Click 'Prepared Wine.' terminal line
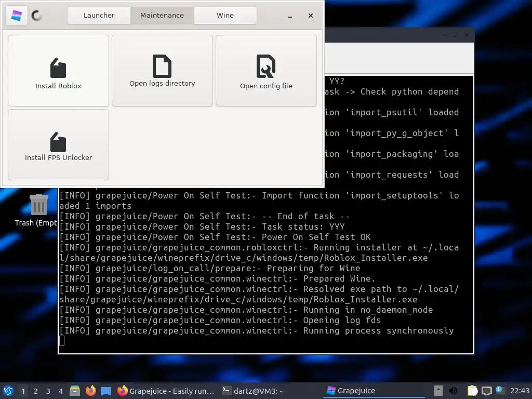Viewport: 532px width, 399px height. (218, 278)
